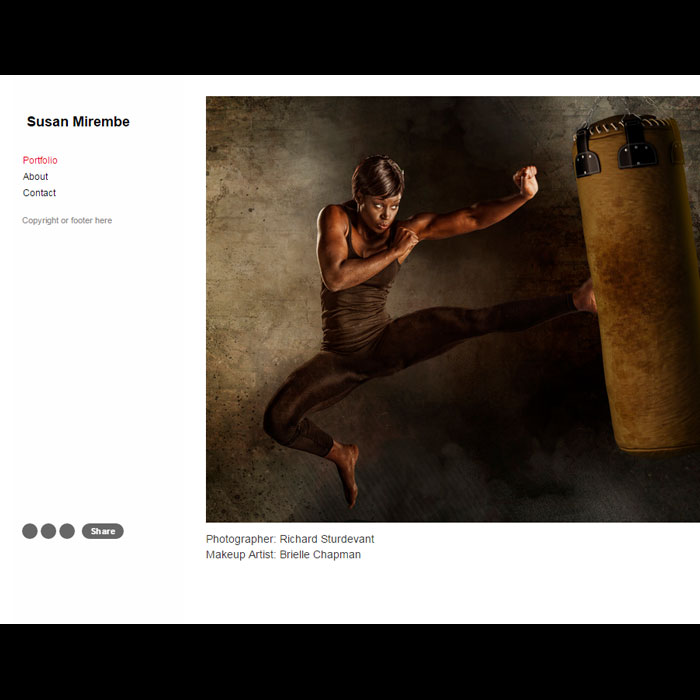This screenshot has width=700, height=700.
Task: Go to the About page
Action: coord(35,176)
